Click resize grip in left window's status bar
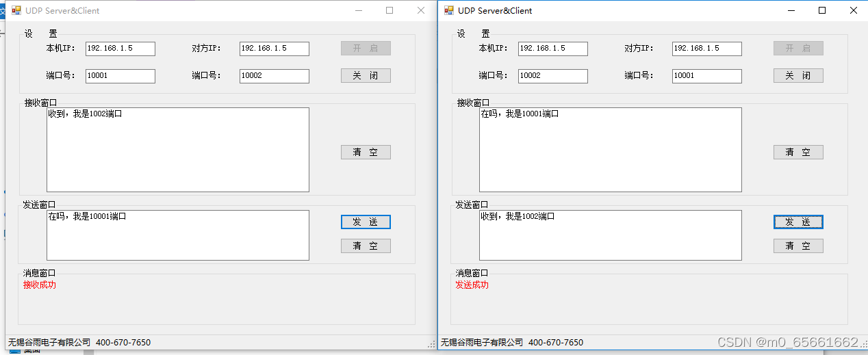 (x=432, y=344)
